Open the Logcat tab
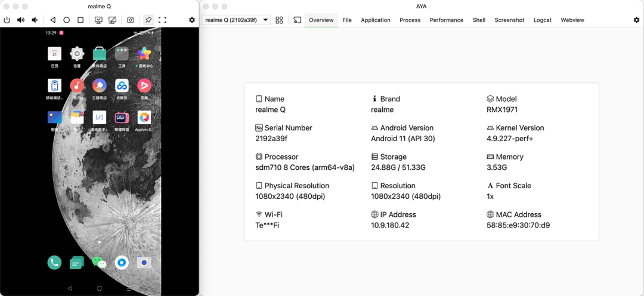This screenshot has height=296, width=644. (x=543, y=20)
